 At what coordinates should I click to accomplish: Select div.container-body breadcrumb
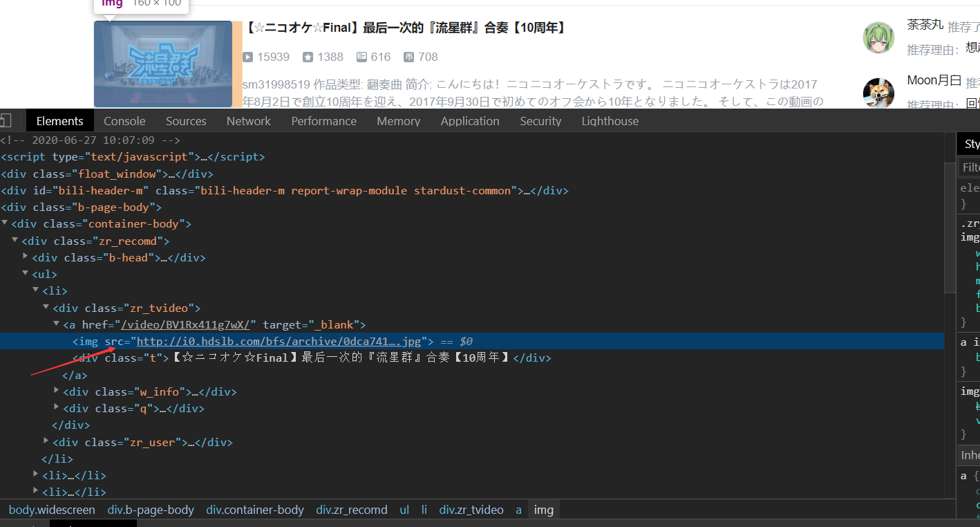(255, 510)
